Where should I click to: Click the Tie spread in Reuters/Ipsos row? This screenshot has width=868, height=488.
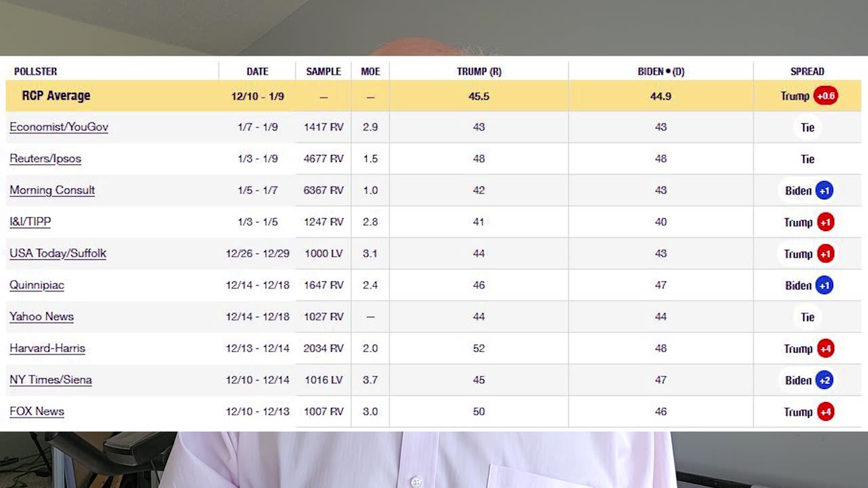(808, 159)
